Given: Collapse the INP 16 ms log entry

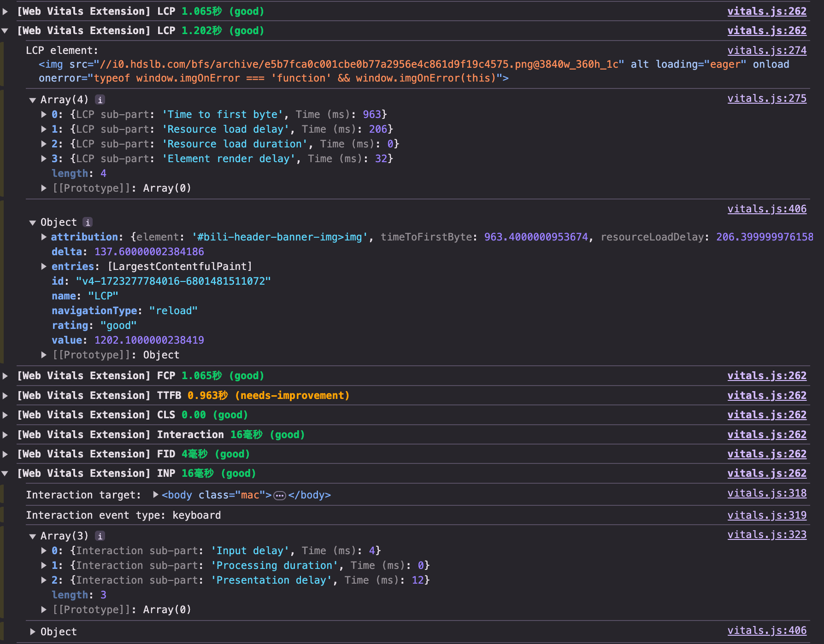Looking at the screenshot, I should point(5,474).
